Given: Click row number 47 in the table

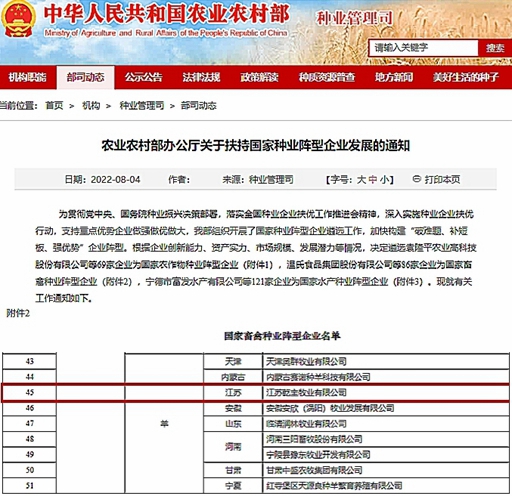Looking at the screenshot, I should [x=29, y=423].
